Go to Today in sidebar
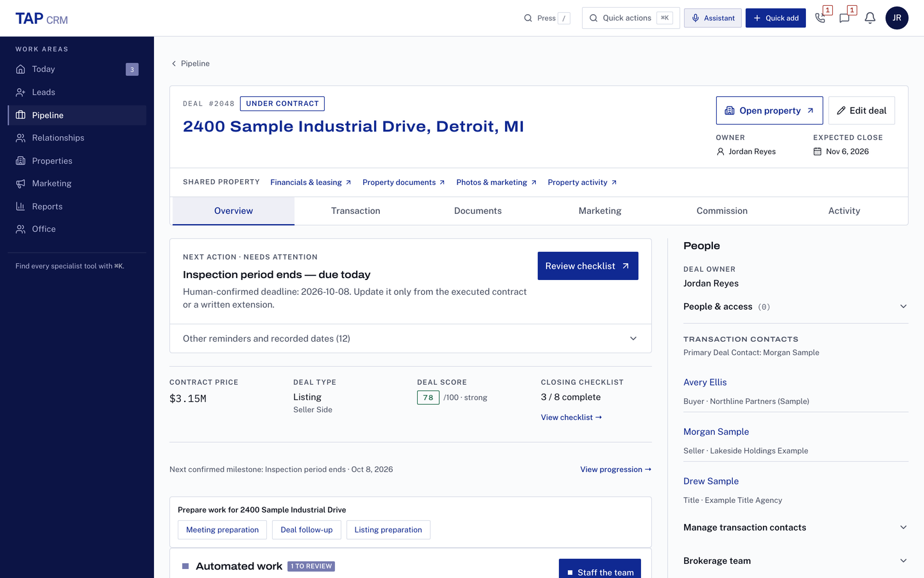Image resolution: width=924 pixels, height=578 pixels. point(77,69)
